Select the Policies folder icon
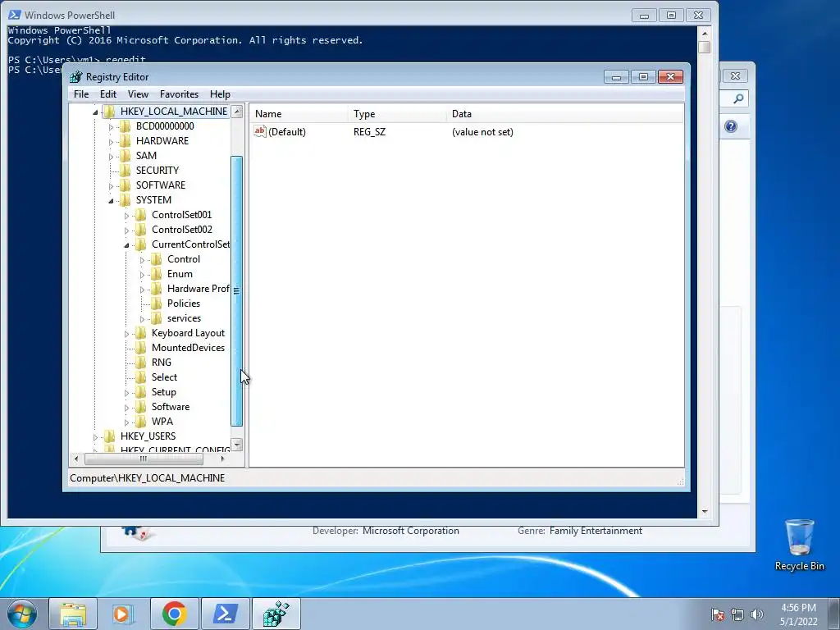Image resolution: width=840 pixels, height=630 pixels. click(x=156, y=304)
